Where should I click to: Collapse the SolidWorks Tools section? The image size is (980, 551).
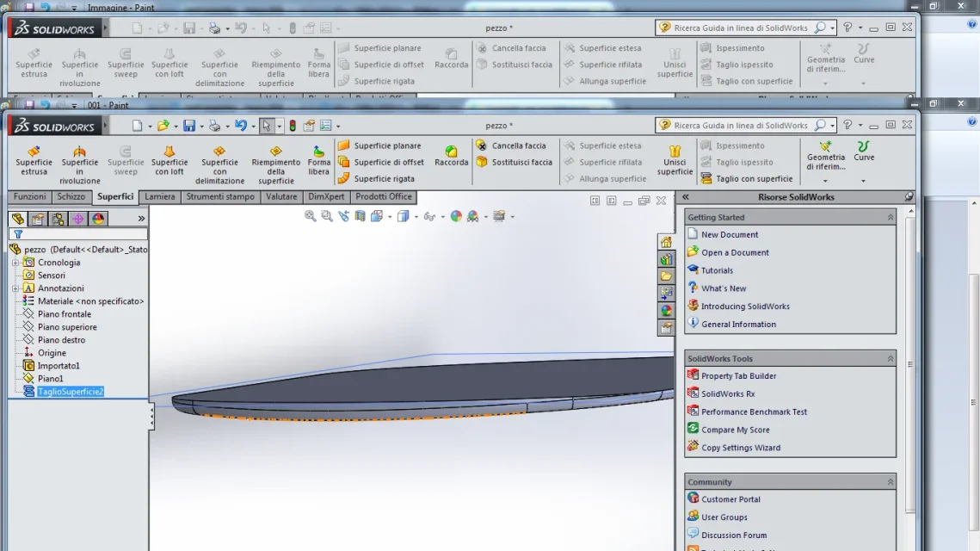tap(890, 358)
